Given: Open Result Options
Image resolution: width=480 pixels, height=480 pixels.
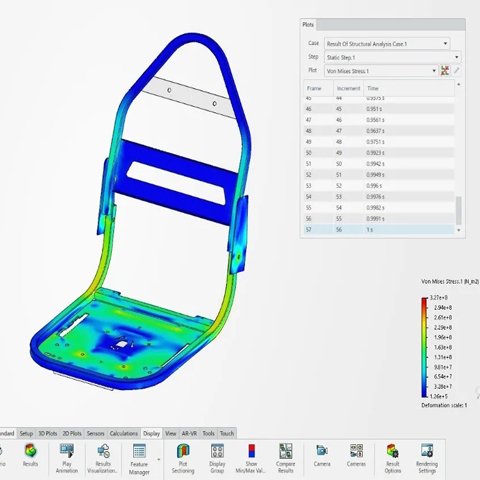Looking at the screenshot, I should (x=393, y=458).
